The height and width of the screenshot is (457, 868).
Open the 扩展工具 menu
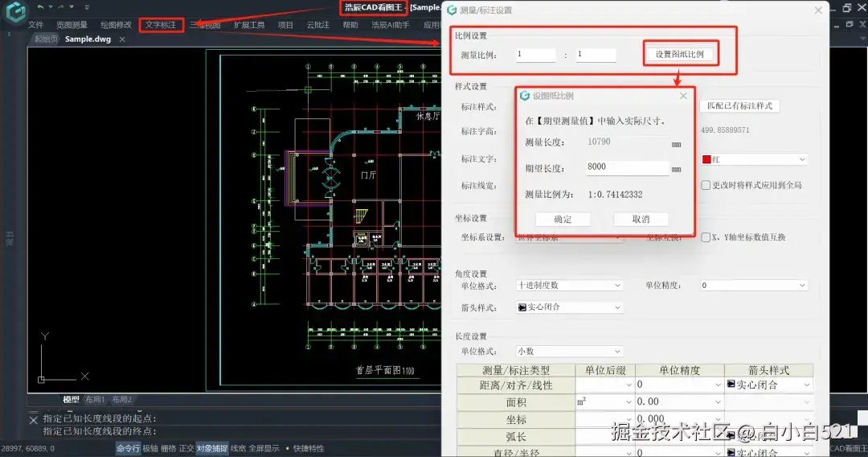click(x=249, y=25)
